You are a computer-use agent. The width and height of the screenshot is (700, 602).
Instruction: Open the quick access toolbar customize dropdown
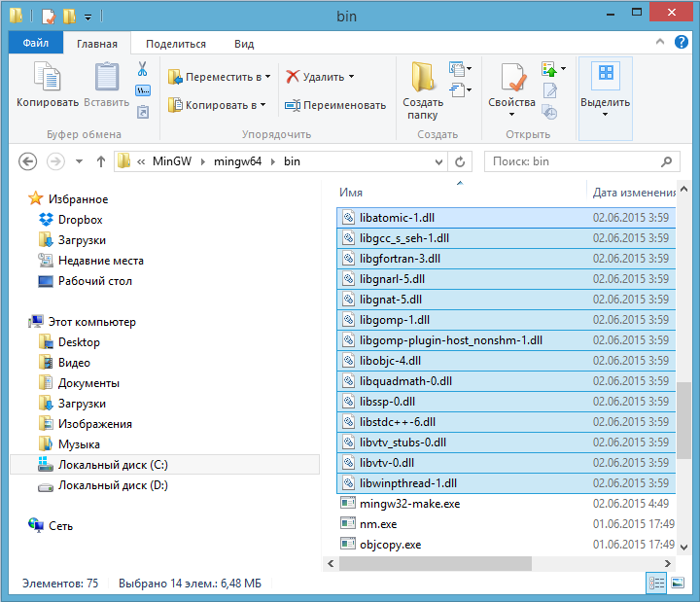coord(87,18)
